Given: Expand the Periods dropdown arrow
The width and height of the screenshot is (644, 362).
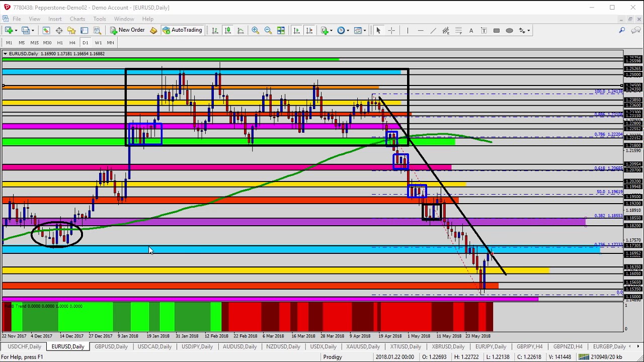Looking at the screenshot, I should point(348,30).
